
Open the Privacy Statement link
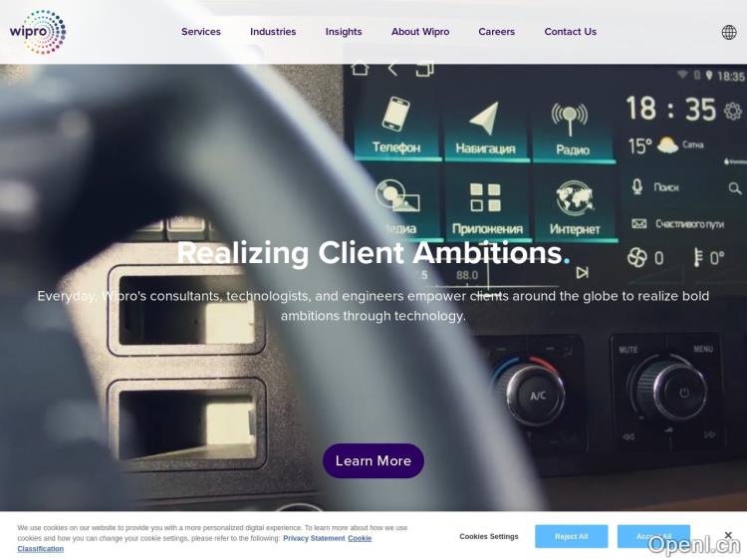314,538
